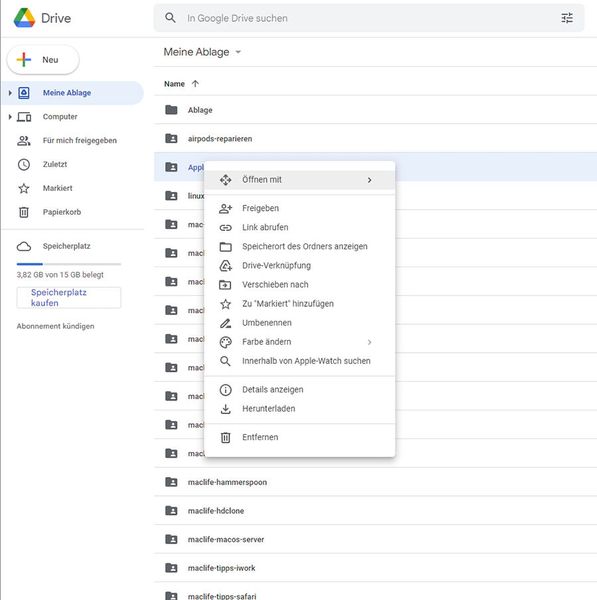Click the storage usage bar
Viewport: 597px width, 600px height.
[x=69, y=264]
